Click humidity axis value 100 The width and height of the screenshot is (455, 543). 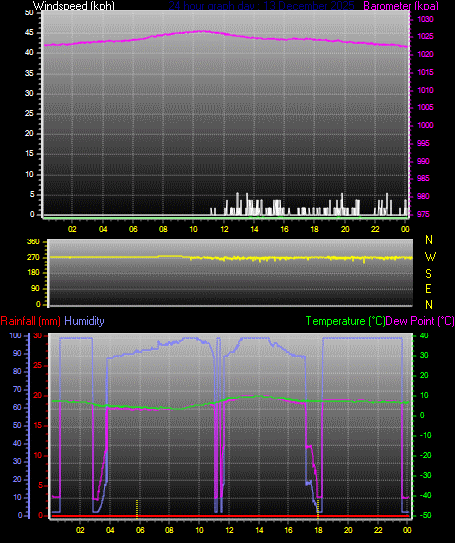[x=16, y=336]
